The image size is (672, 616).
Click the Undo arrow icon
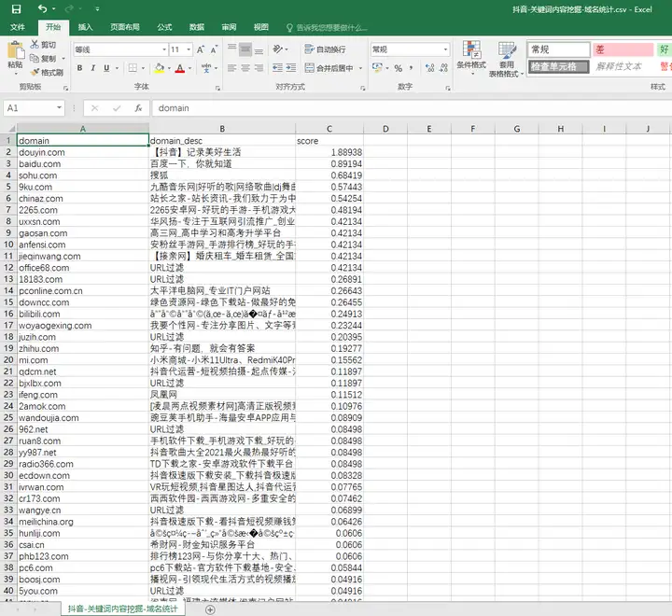tap(42, 8)
